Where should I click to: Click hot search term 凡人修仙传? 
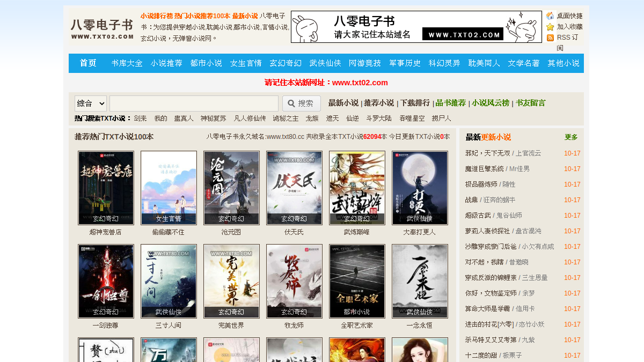tap(250, 118)
